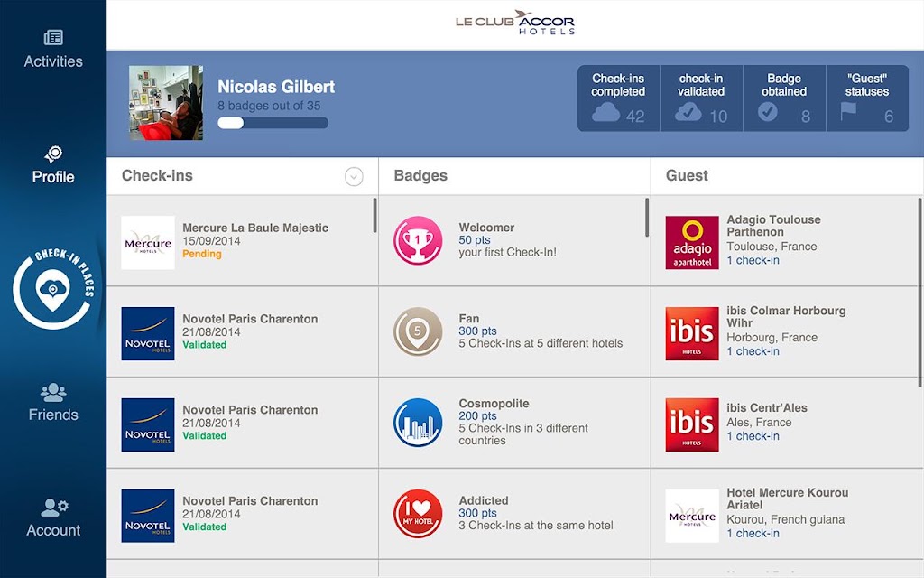
Task: Click the Pending status label
Action: pyautogui.click(x=201, y=254)
